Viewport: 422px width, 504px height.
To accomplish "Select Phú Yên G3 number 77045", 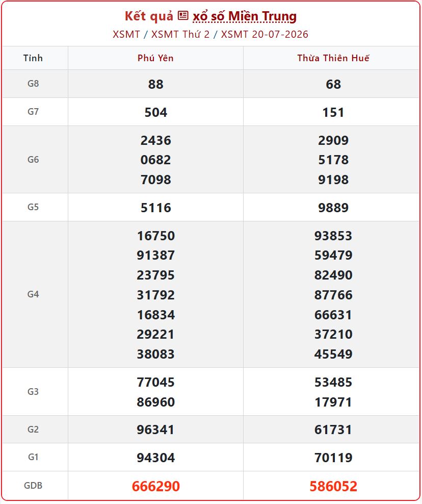I will (x=156, y=382).
